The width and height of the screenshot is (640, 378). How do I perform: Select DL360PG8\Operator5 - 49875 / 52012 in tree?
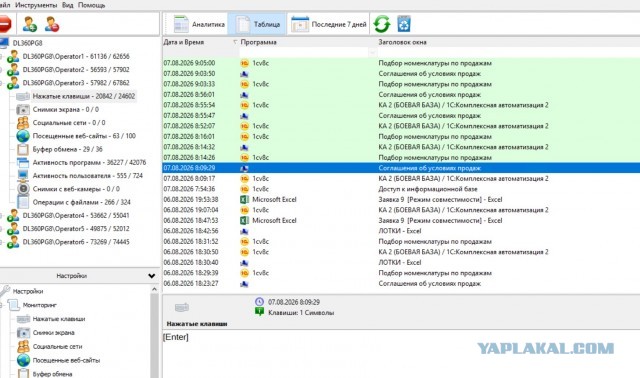(76, 229)
